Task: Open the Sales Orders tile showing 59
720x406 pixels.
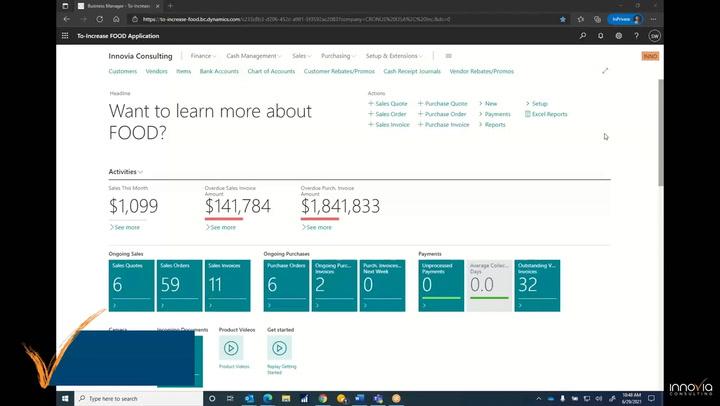Action: (x=179, y=285)
